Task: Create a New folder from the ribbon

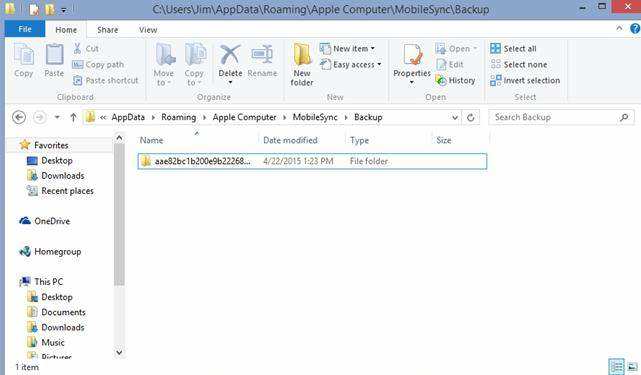Action: point(302,64)
